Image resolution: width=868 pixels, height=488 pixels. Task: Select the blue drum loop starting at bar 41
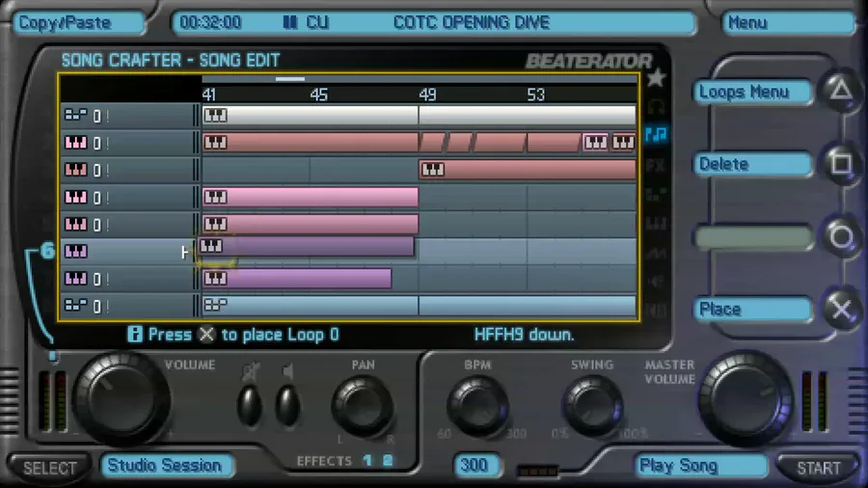click(x=310, y=306)
